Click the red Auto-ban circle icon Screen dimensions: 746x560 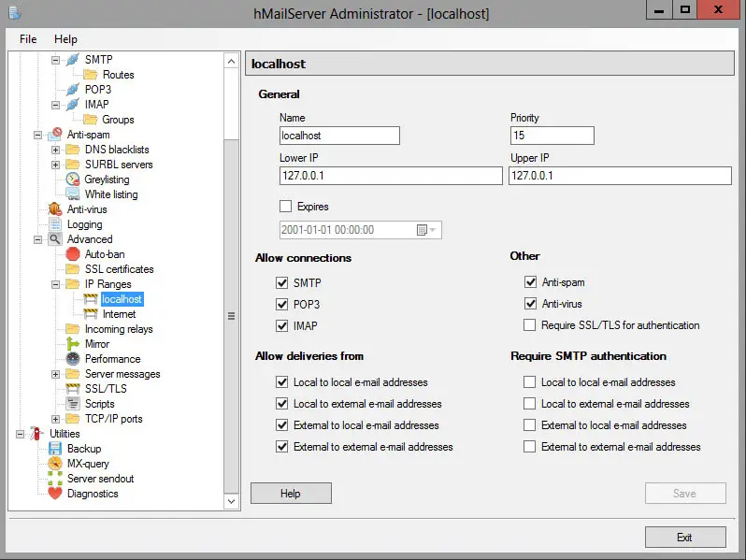click(x=73, y=254)
